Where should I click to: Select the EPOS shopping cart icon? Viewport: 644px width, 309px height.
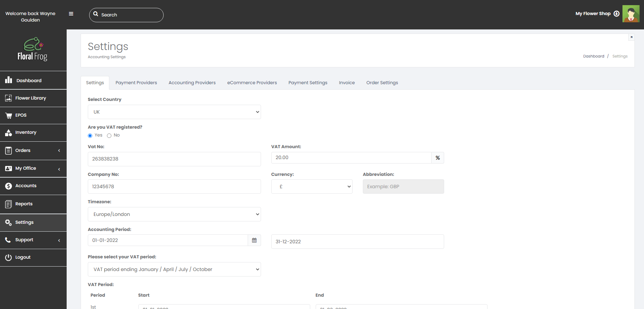pos(9,115)
